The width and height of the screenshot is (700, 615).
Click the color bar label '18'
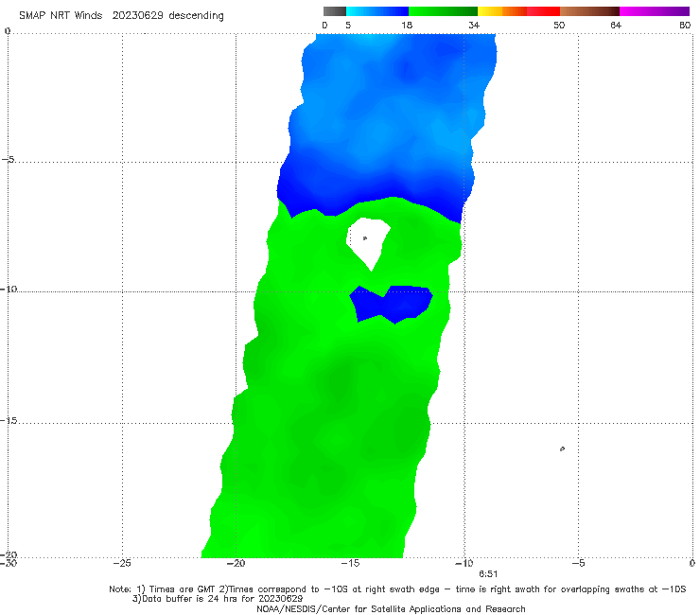[407, 26]
